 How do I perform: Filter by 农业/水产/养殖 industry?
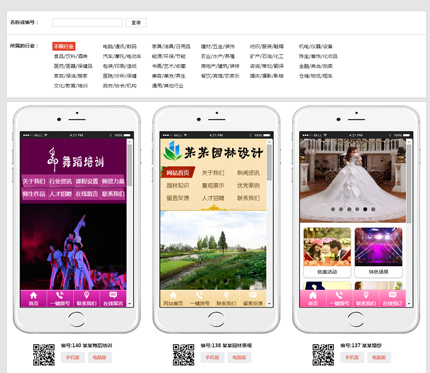point(218,56)
